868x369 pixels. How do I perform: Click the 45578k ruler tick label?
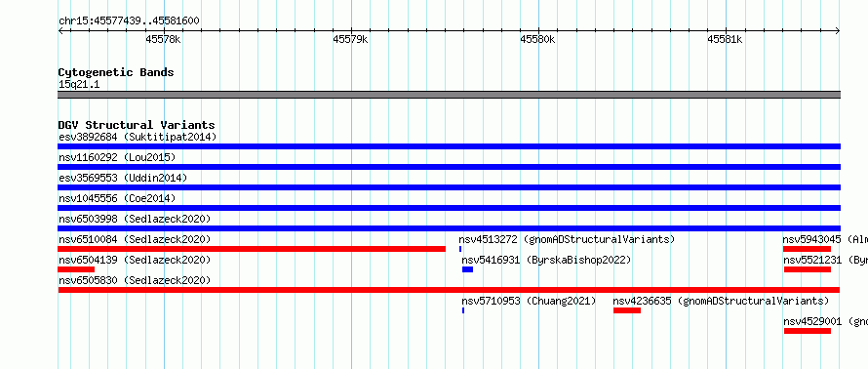[163, 39]
